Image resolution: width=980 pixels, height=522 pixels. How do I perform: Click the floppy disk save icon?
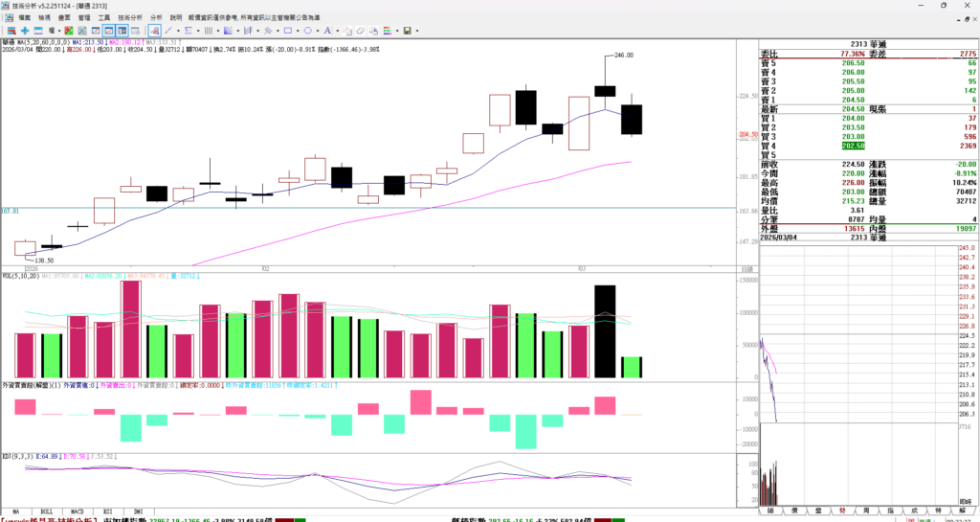pyautogui.click(x=407, y=31)
